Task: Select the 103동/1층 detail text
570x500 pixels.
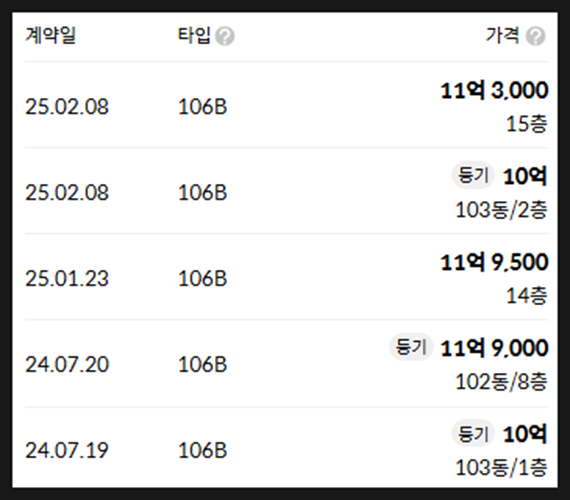Action: tap(501, 468)
